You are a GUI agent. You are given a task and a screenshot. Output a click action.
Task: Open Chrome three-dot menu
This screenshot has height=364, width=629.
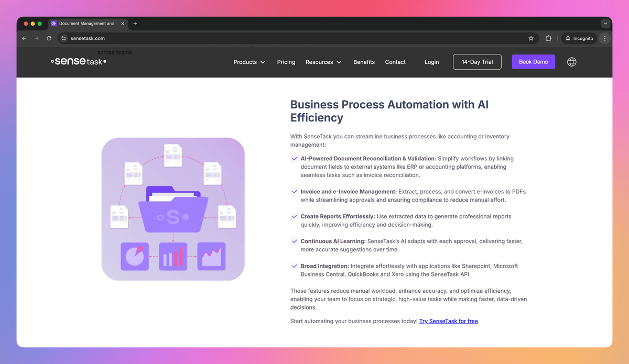605,38
